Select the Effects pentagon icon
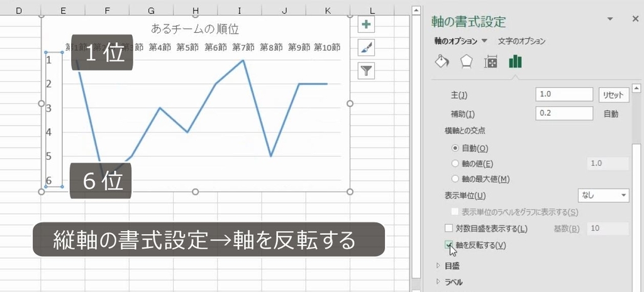Viewport: 644px width, 292px height. click(466, 62)
